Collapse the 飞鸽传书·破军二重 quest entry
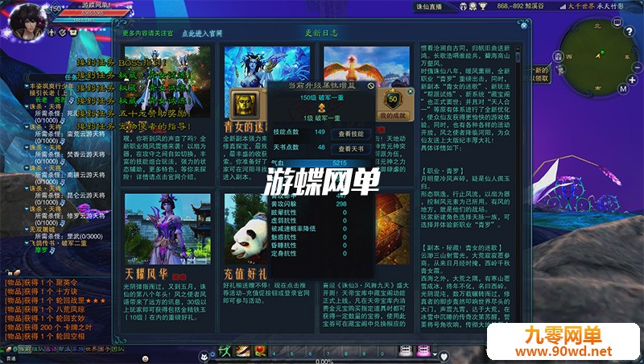This screenshot has width=644, height=364. tap(27, 243)
